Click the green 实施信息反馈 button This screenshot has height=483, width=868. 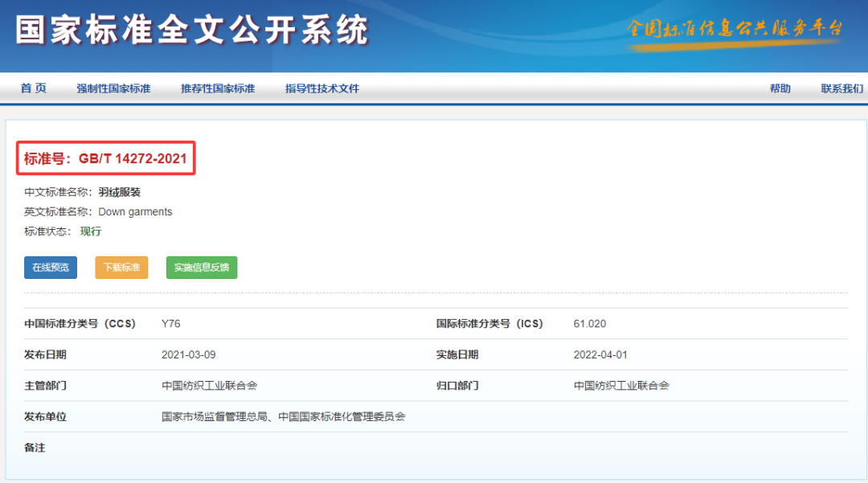(x=202, y=268)
